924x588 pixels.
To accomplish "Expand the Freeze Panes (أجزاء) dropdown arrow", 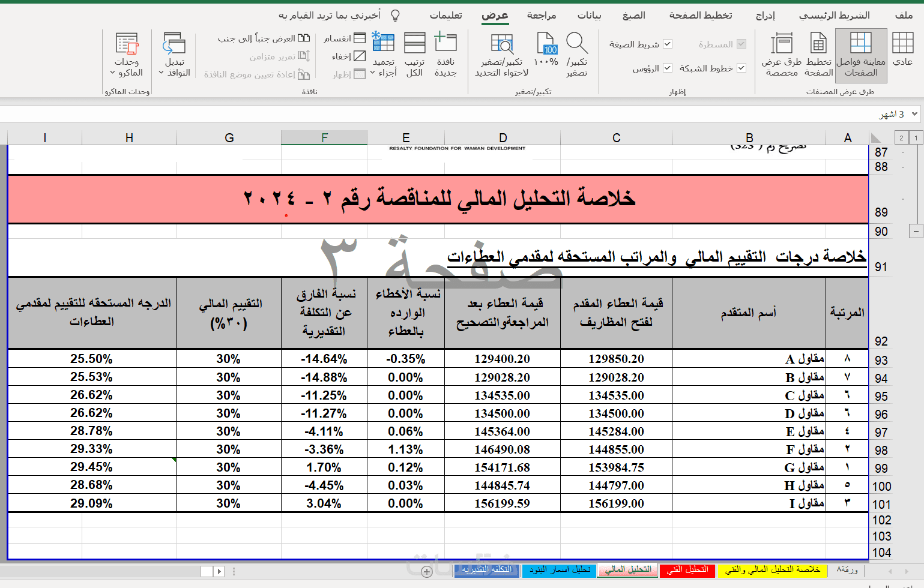I will coord(373,73).
